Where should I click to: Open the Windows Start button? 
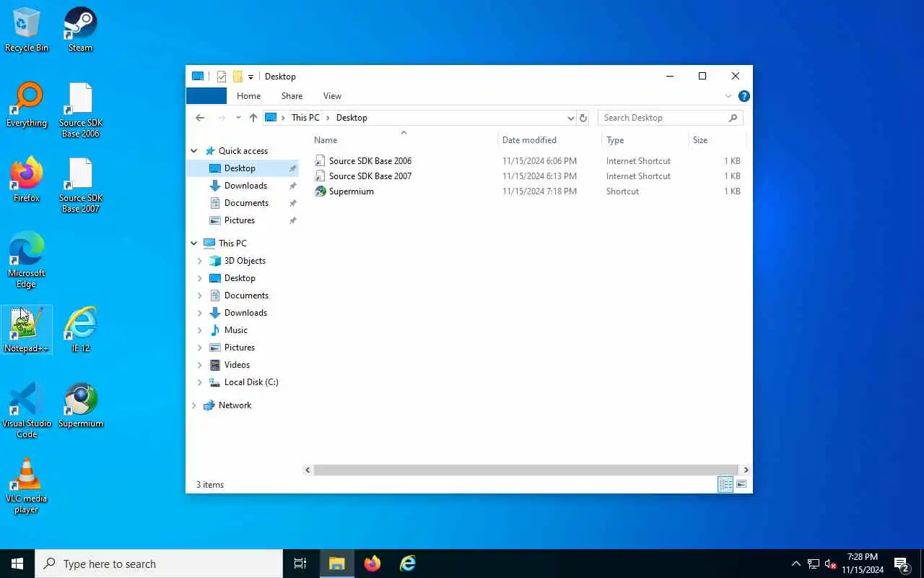(17, 564)
